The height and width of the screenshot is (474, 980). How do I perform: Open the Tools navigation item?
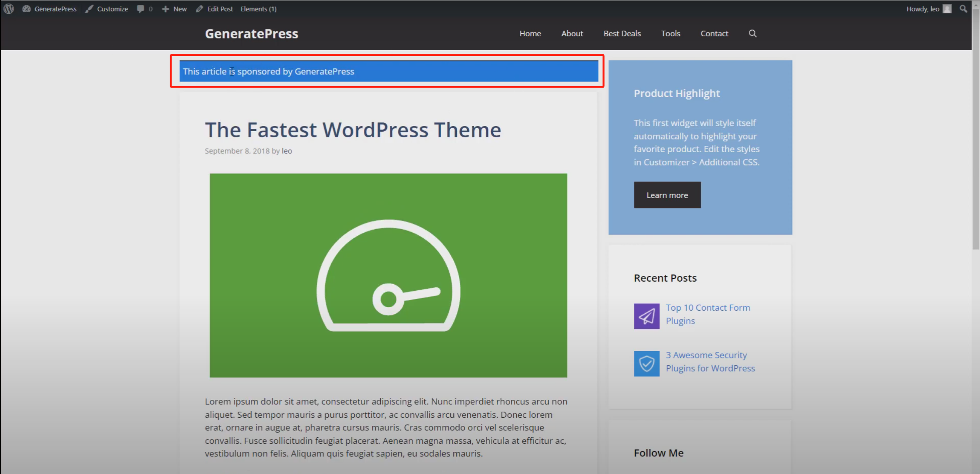tap(670, 34)
